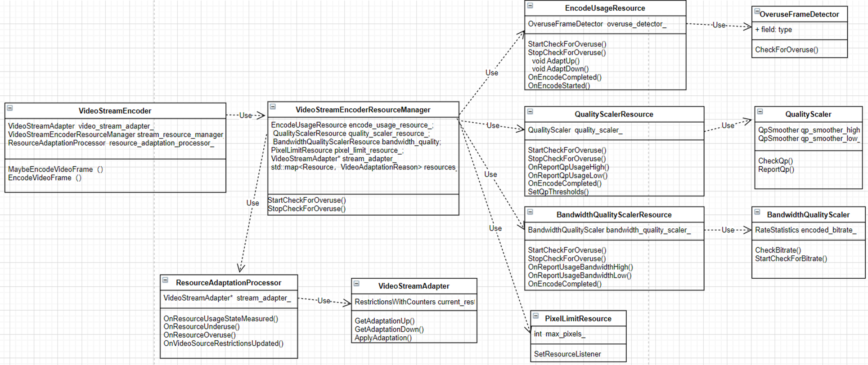Image resolution: width=868 pixels, height=365 pixels.
Task: Collapse the OveruseFrameDetector class box
Action: click(x=757, y=12)
